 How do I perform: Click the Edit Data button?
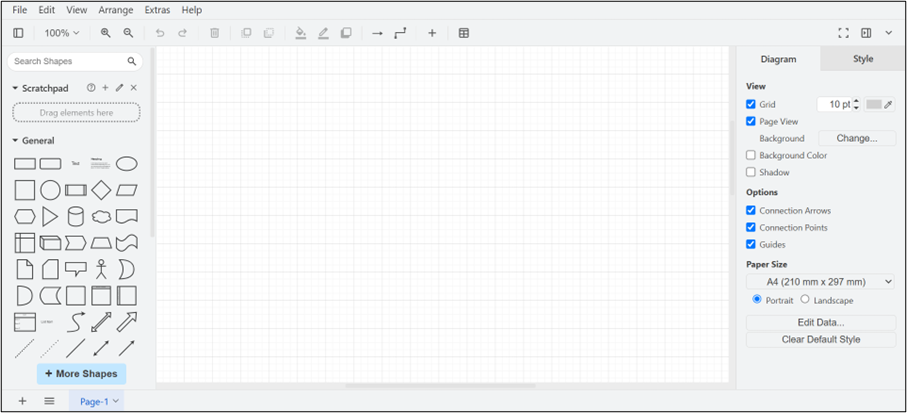821,323
